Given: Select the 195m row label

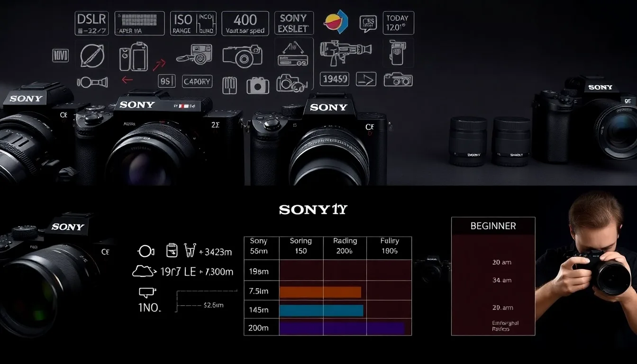Looking at the screenshot, I should pos(259,271).
